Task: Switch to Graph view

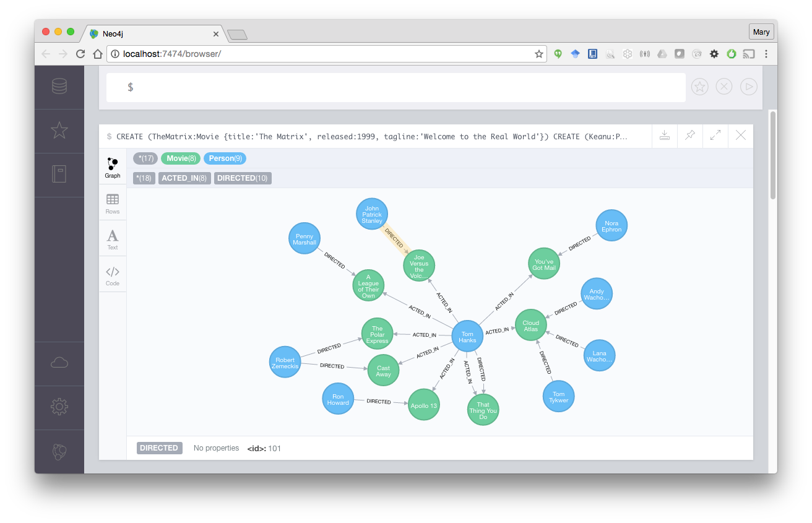Action: click(x=113, y=167)
